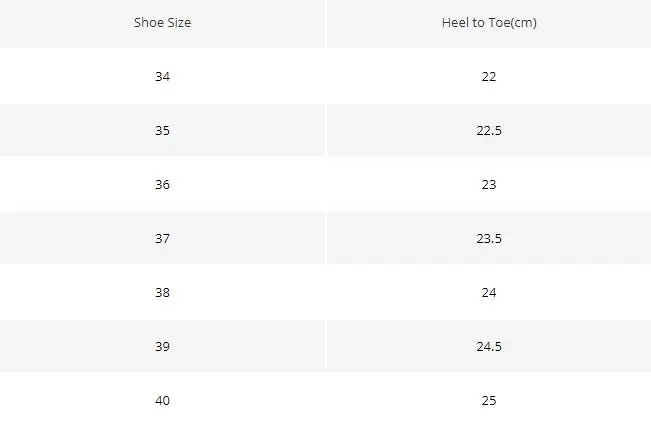Select shoe size 38 cell

(x=162, y=292)
